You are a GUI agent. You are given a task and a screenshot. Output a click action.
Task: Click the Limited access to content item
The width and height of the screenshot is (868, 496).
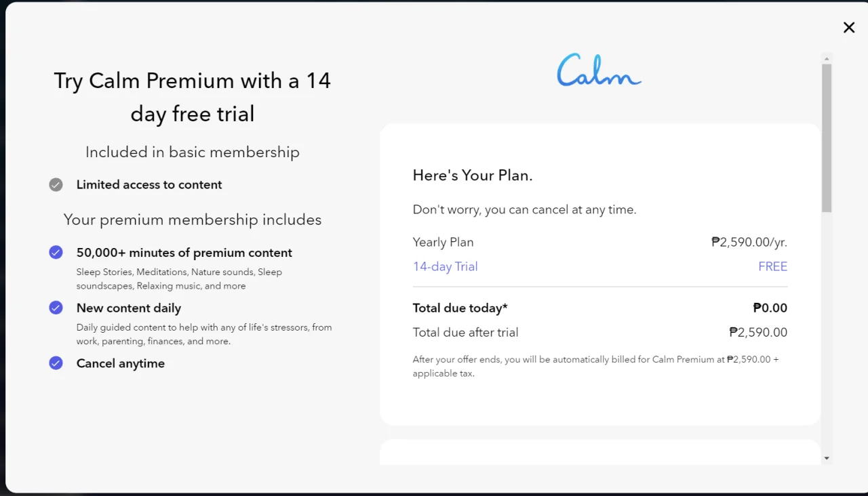149,184
